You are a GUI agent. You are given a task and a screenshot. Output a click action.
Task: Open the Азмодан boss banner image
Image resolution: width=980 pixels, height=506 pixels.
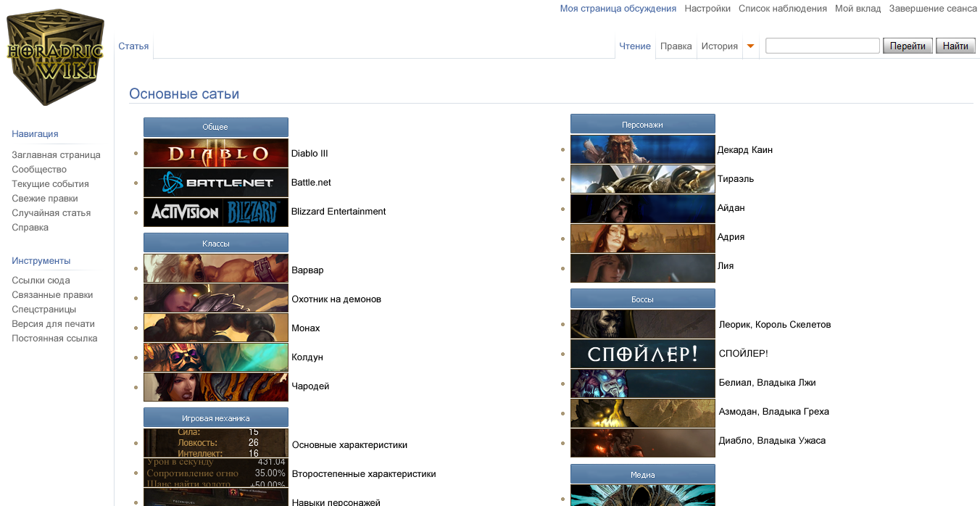643,413
